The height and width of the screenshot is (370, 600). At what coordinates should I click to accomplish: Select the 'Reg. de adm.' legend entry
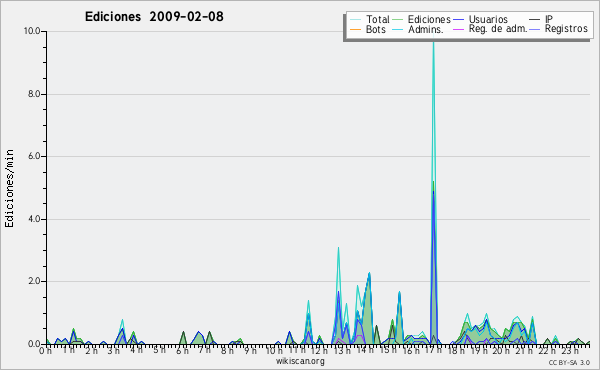tap(498, 29)
